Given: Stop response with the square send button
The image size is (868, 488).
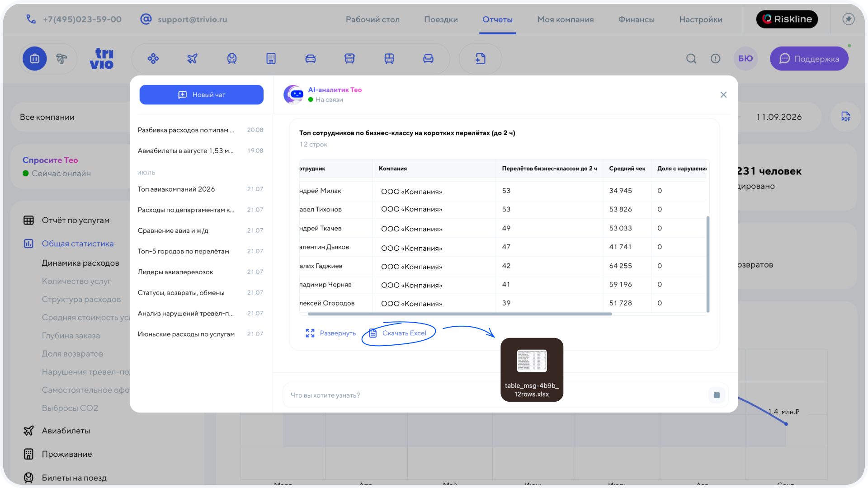Looking at the screenshot, I should pyautogui.click(x=717, y=395).
